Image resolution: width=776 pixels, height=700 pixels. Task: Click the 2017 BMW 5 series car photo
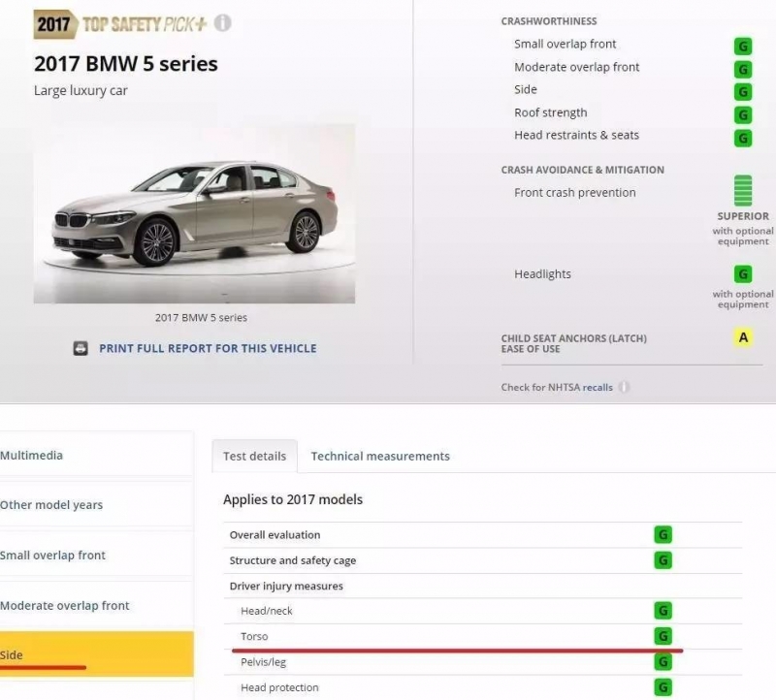[x=194, y=213]
